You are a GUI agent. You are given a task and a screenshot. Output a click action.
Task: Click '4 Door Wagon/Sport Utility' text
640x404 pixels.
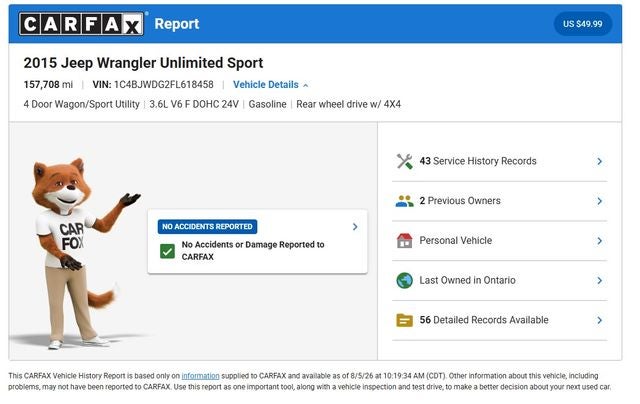click(x=81, y=104)
